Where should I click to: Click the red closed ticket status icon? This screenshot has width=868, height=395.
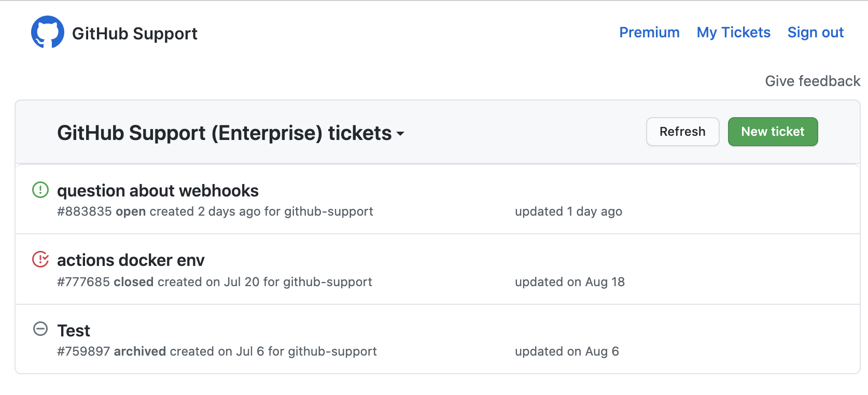(x=40, y=259)
